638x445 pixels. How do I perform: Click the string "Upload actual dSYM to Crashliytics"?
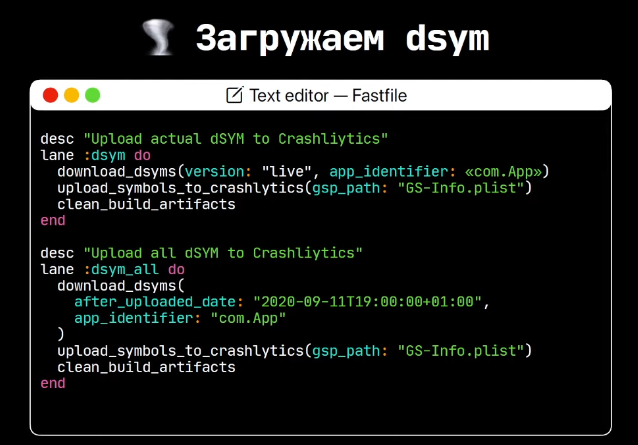236,139
